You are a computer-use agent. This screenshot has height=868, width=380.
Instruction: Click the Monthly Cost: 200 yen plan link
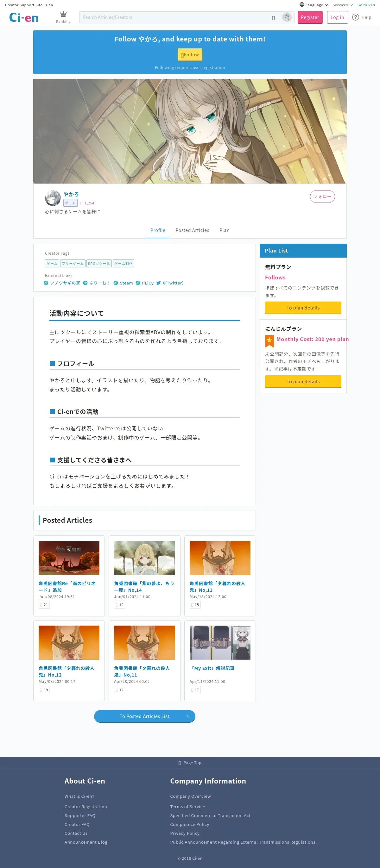[x=313, y=339]
